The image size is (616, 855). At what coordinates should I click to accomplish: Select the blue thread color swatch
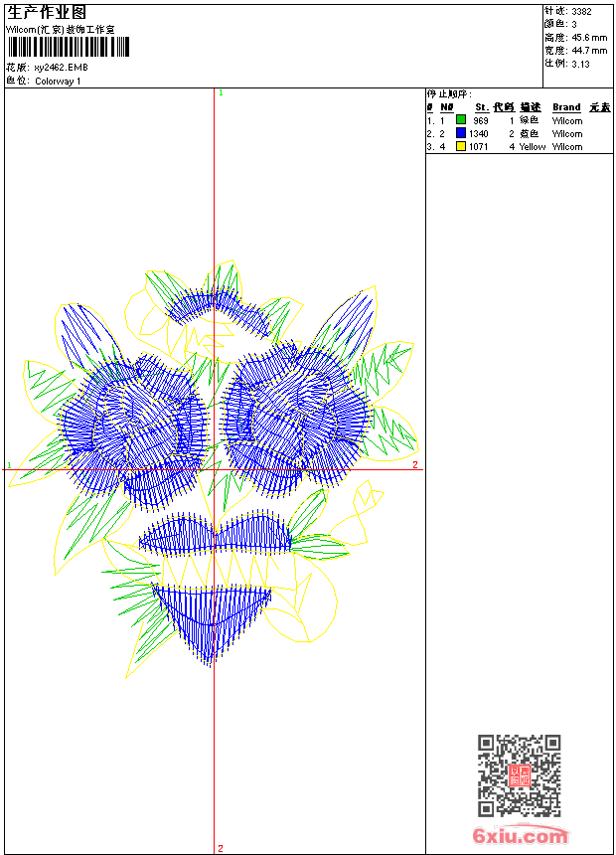(461, 133)
